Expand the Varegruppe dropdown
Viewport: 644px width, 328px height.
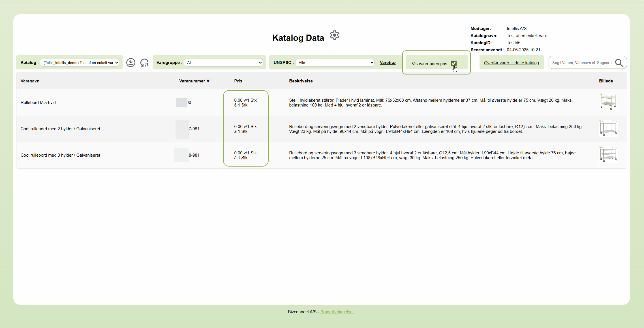coord(223,63)
